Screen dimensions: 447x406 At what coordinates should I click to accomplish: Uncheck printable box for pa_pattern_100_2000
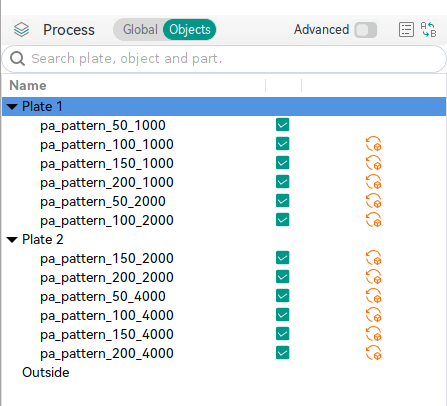282,220
